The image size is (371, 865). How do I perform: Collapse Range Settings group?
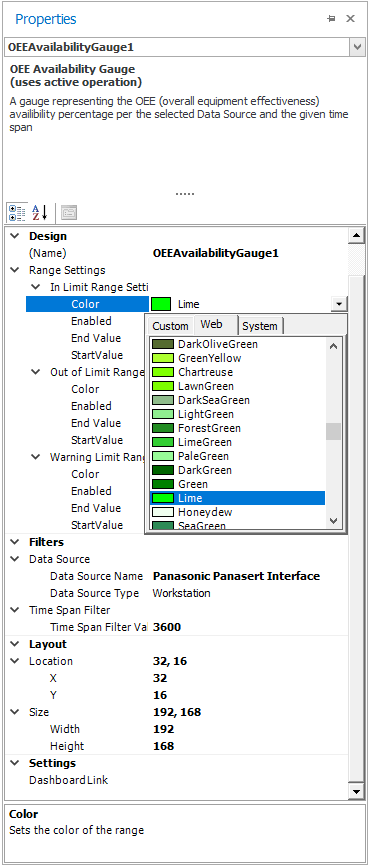click(x=14, y=270)
